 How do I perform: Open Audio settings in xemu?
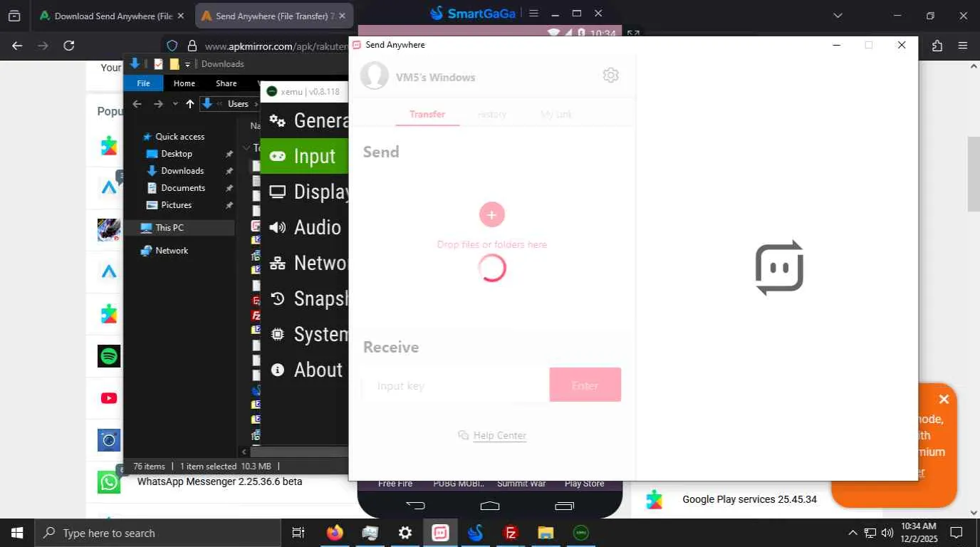point(305,227)
